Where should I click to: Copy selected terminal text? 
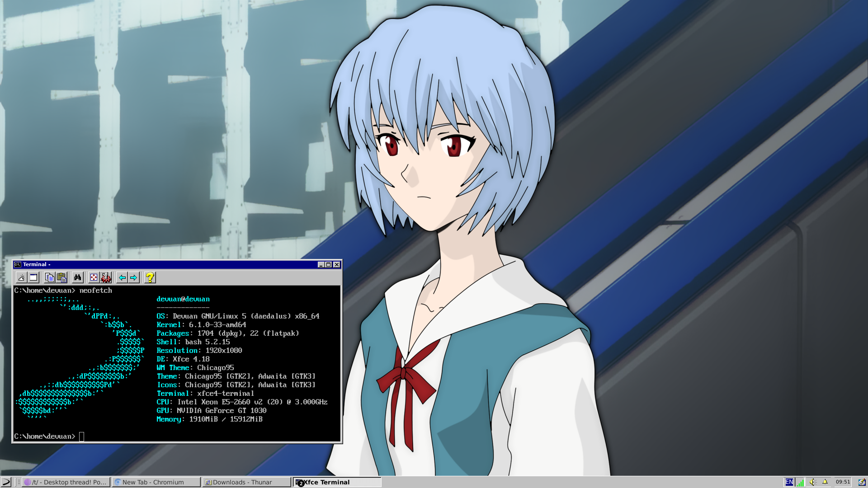coord(50,277)
